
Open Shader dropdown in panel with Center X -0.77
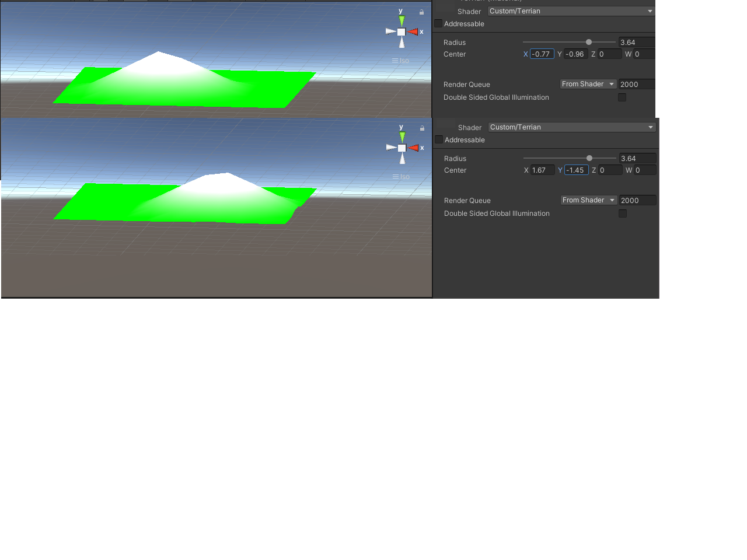571,11
